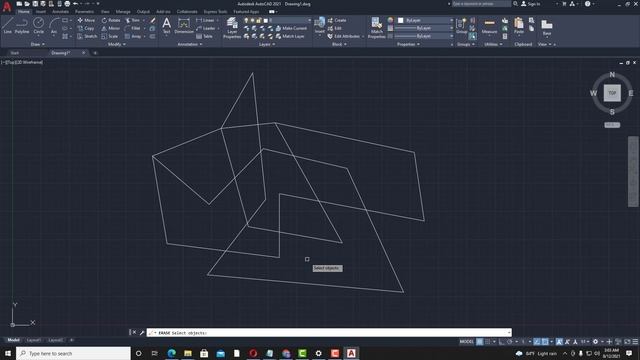Image resolution: width=640 pixels, height=360 pixels.
Task: Expand the Properties panel
Action: 409,44
